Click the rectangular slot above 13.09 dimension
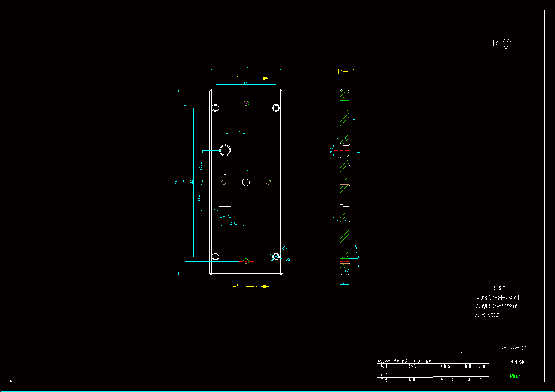Screen dimensions: 555x392 [x=225, y=210]
